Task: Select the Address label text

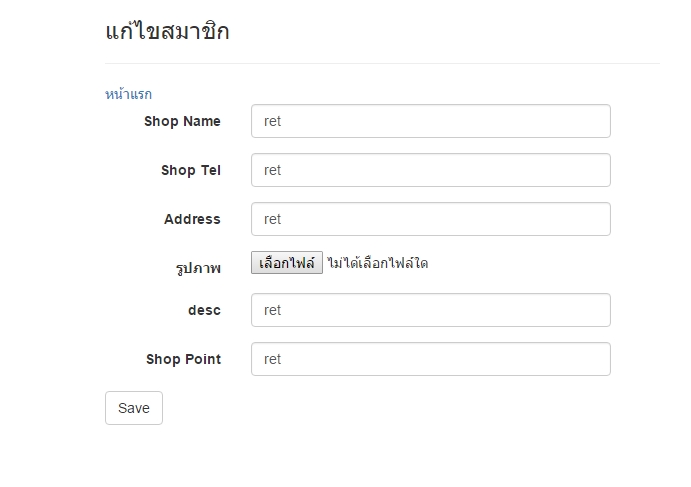Action: [x=192, y=219]
